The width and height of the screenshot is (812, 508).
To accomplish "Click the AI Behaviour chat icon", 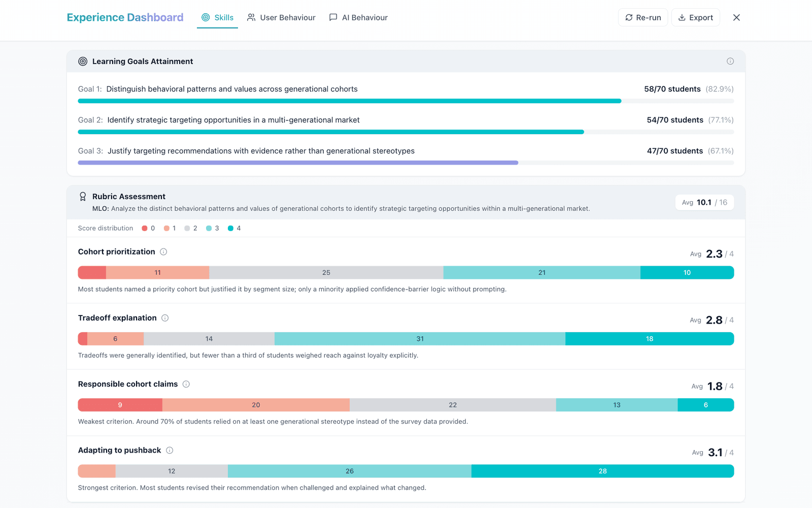I will 333,18.
